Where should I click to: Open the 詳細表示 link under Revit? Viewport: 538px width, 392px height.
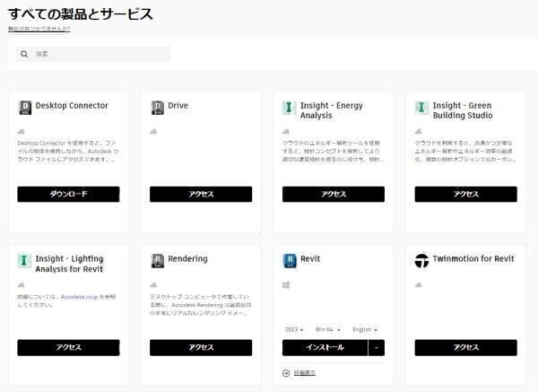[305, 373]
